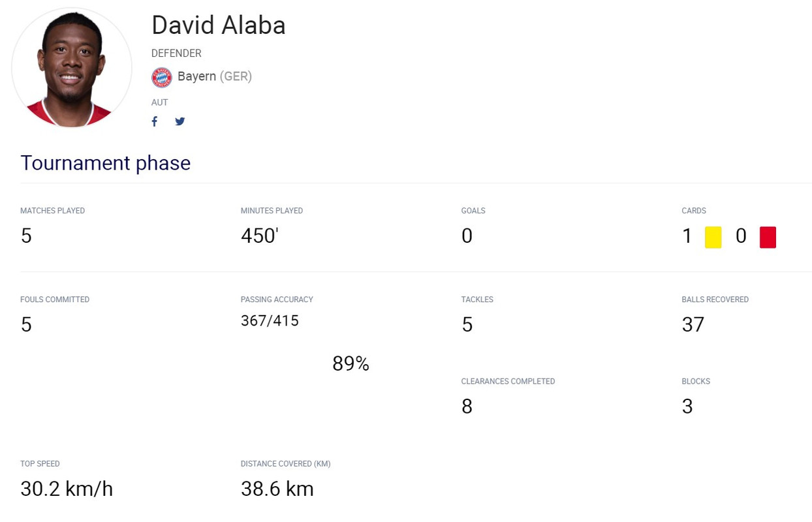The image size is (812, 522).
Task: Click the 450' minutes played value
Action: click(260, 236)
